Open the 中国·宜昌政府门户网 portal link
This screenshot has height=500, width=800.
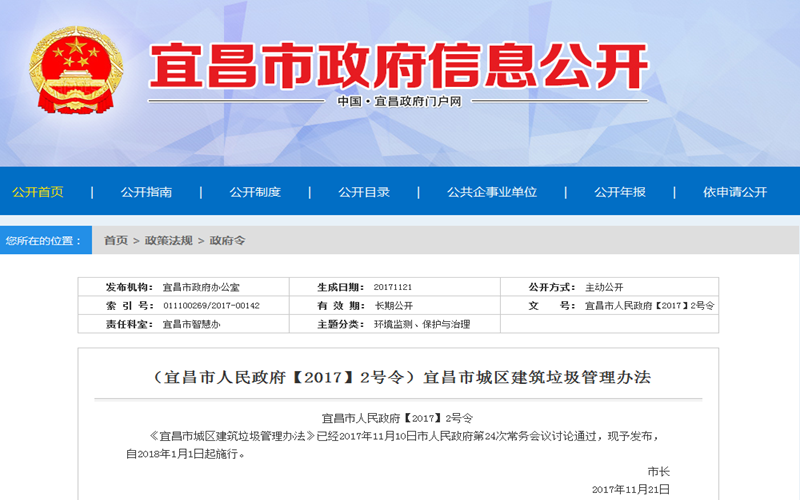click(399, 102)
